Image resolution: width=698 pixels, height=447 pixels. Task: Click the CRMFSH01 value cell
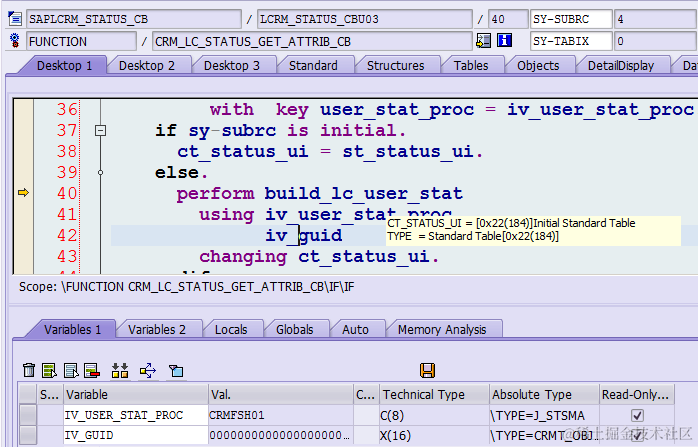coord(281,415)
